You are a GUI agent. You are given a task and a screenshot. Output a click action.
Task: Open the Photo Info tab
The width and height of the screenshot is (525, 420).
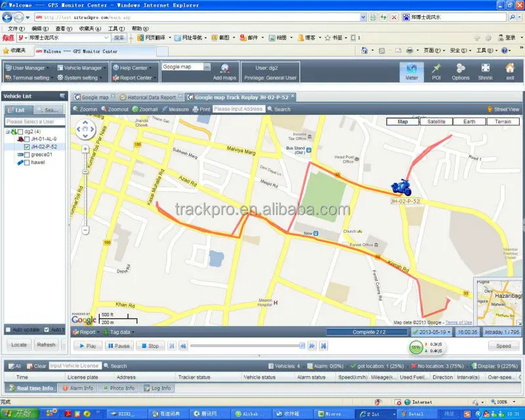[118, 388]
